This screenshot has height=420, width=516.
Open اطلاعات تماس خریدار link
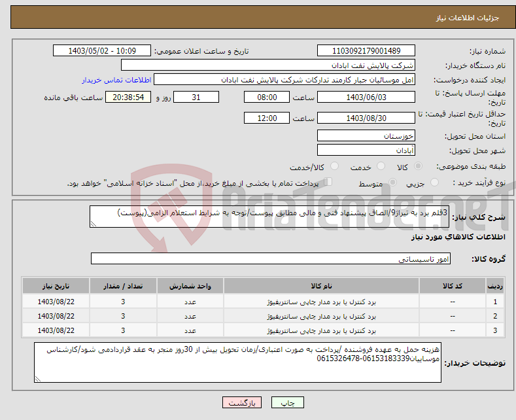[116, 80]
